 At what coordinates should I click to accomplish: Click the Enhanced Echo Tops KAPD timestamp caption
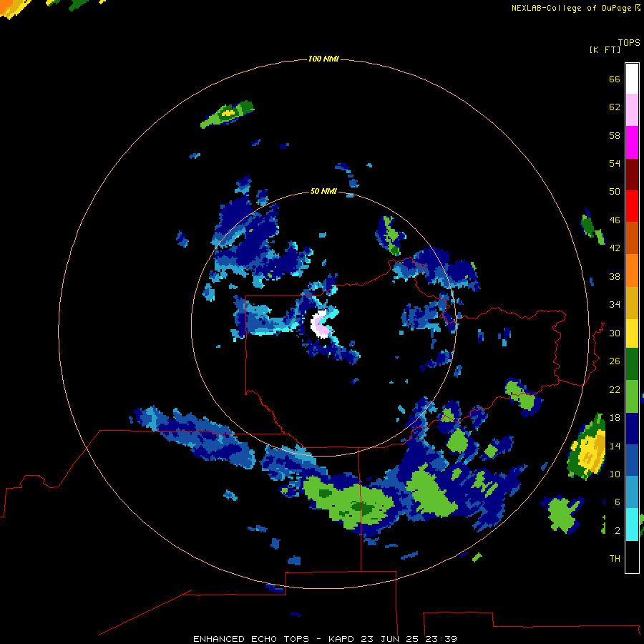click(x=325, y=639)
